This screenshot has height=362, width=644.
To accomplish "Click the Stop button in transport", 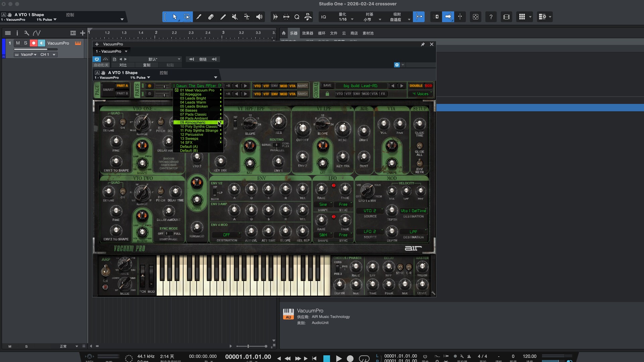I will 326,358.
